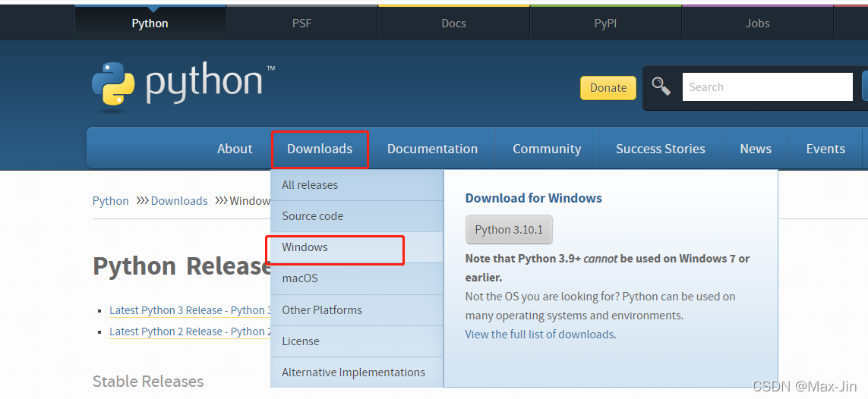Select License in Downloads dropdown
This screenshot has height=399, width=868.
coord(356,341)
